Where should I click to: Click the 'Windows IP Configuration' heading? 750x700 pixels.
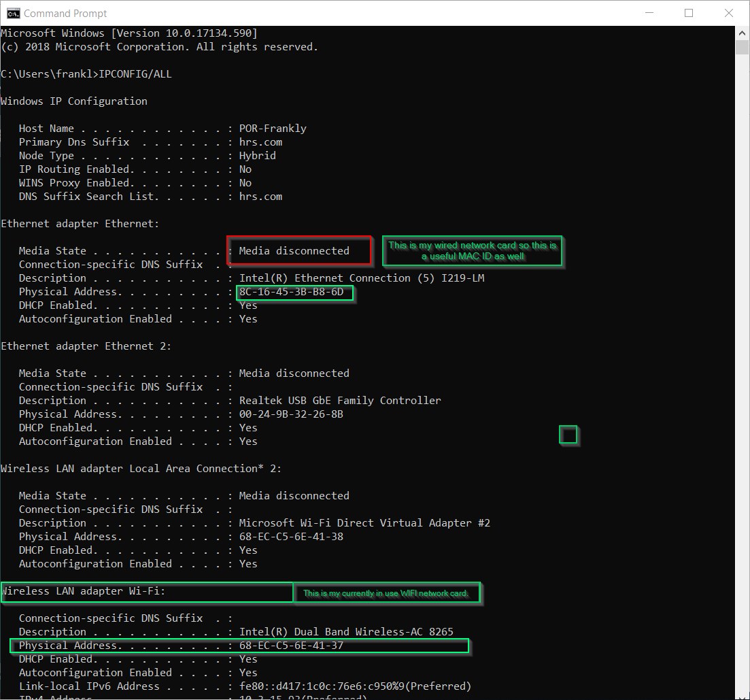pos(74,101)
